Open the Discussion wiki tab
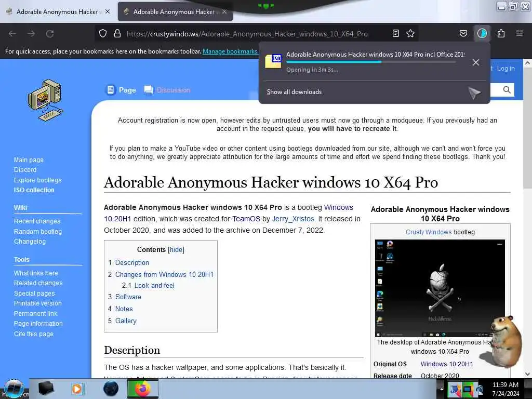 (167, 90)
